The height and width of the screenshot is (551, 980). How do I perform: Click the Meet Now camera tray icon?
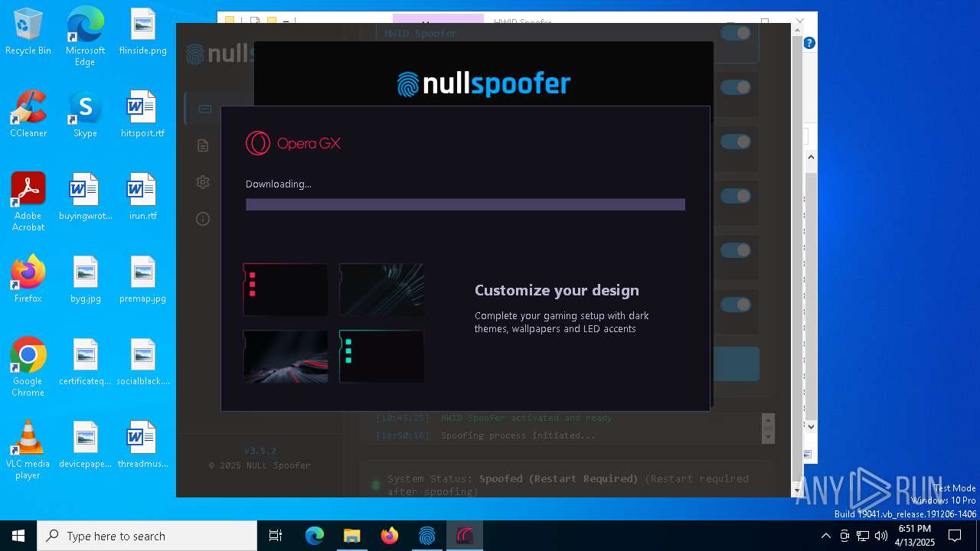[x=844, y=536]
